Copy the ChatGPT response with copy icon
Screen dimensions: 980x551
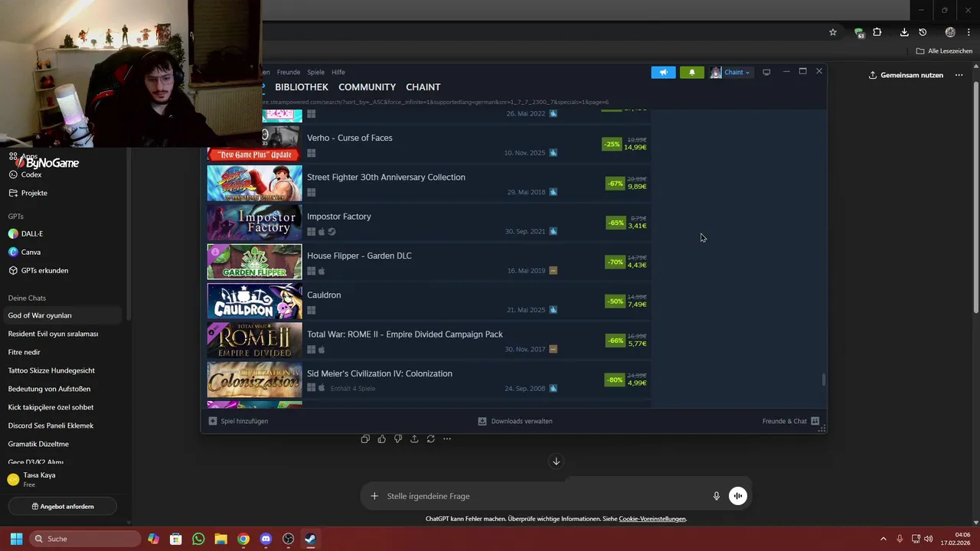(x=365, y=439)
